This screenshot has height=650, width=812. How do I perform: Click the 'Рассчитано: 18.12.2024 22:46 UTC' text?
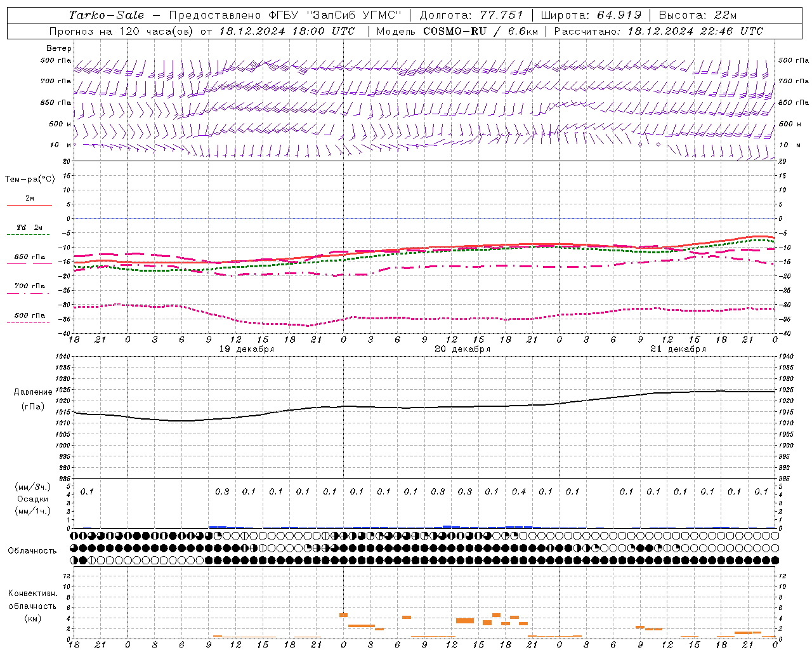click(658, 31)
